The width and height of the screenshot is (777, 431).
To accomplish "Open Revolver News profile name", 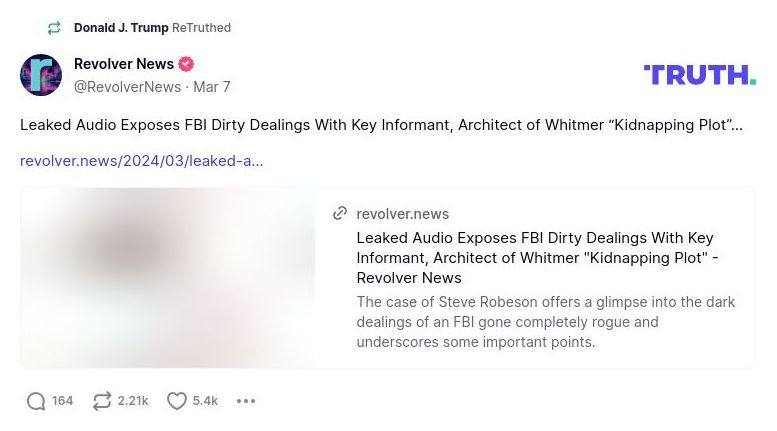I will pyautogui.click(x=124, y=64).
